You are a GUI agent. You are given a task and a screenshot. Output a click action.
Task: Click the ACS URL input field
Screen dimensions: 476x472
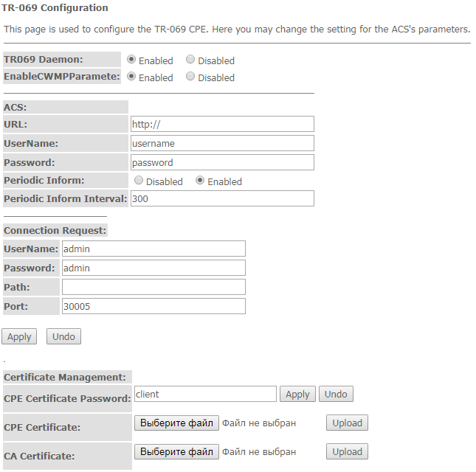point(222,124)
